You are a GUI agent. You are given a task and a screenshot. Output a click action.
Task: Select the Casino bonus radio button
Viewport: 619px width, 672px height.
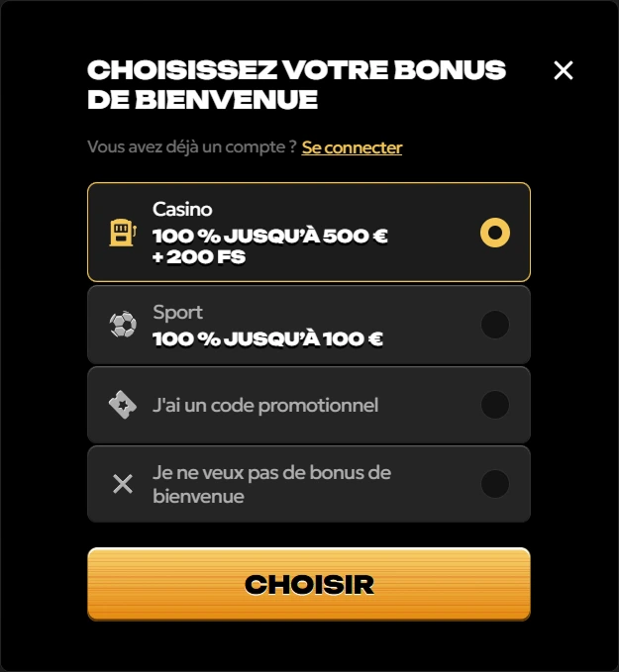pyautogui.click(x=495, y=233)
